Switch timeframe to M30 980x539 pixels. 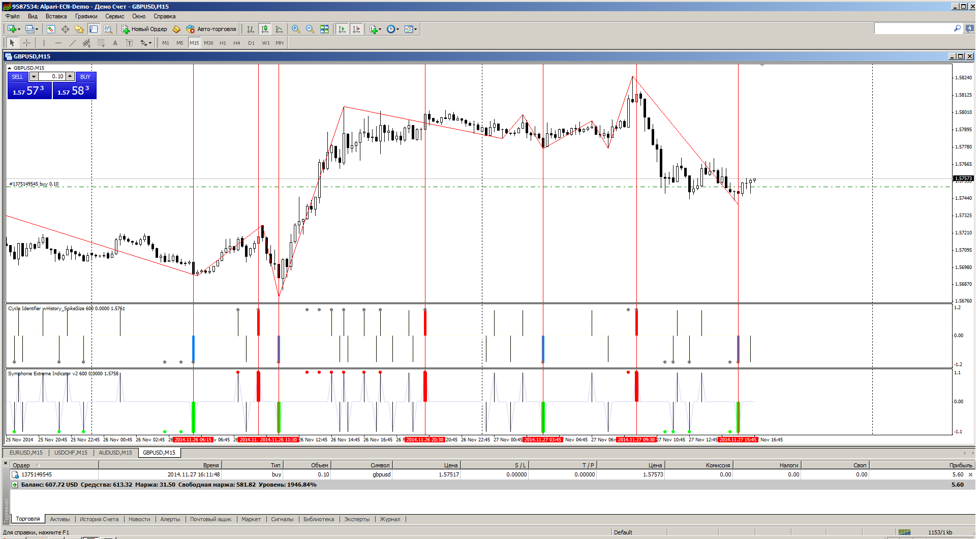pyautogui.click(x=208, y=43)
